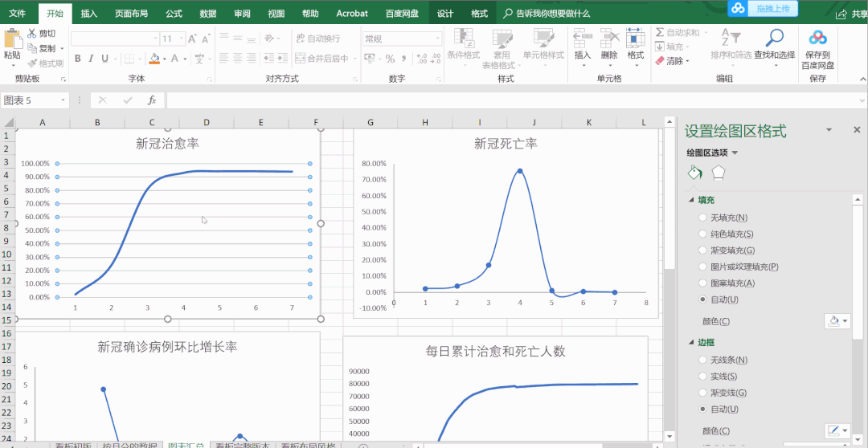The width and height of the screenshot is (868, 448).
Task: Click the increase font size icon
Action: click(x=192, y=39)
